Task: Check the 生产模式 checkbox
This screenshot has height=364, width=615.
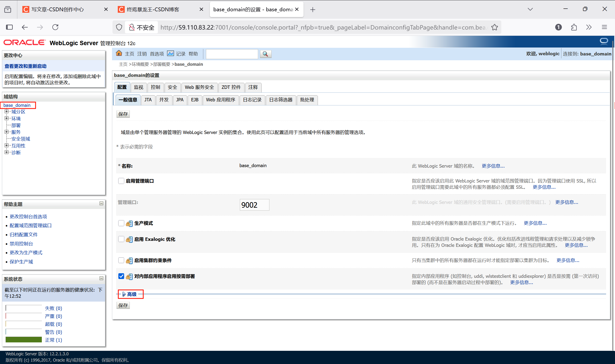Action: point(121,223)
